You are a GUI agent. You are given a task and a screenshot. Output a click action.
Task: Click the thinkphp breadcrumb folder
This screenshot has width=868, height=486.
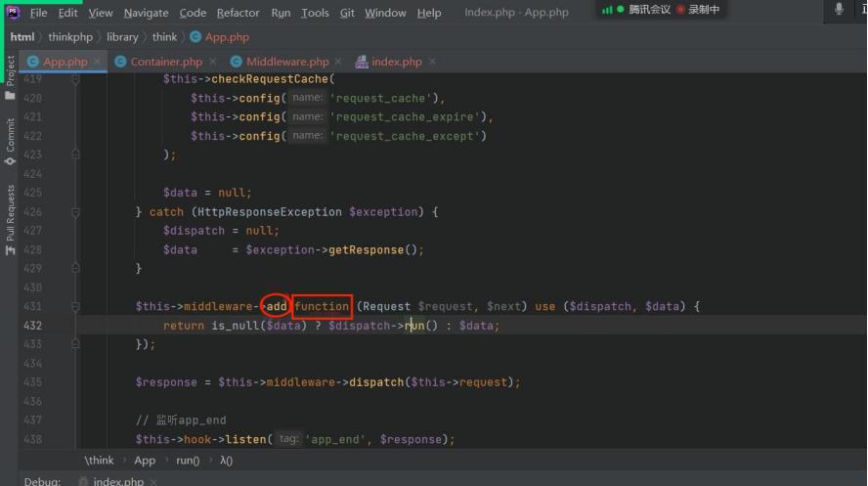click(70, 37)
